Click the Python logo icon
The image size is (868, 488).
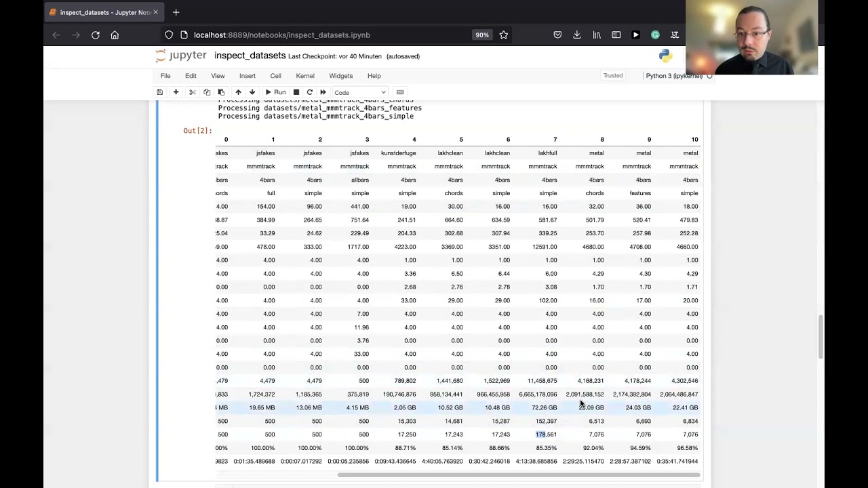(x=665, y=56)
